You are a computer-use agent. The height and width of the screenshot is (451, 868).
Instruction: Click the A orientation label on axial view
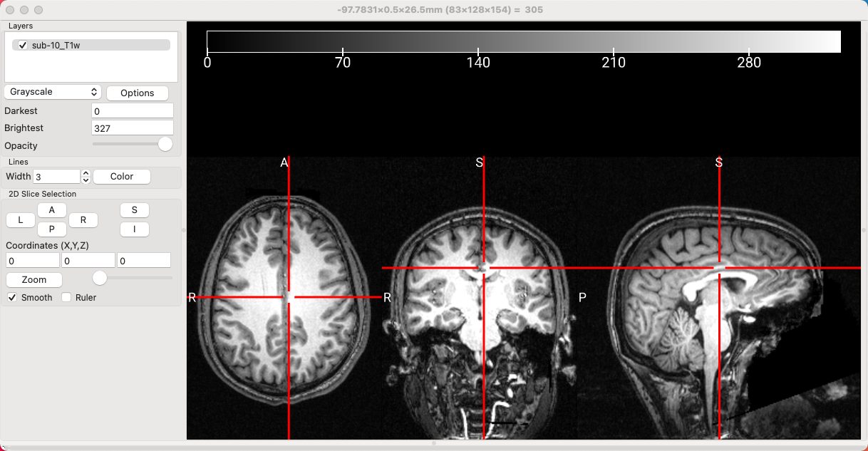[x=284, y=163]
